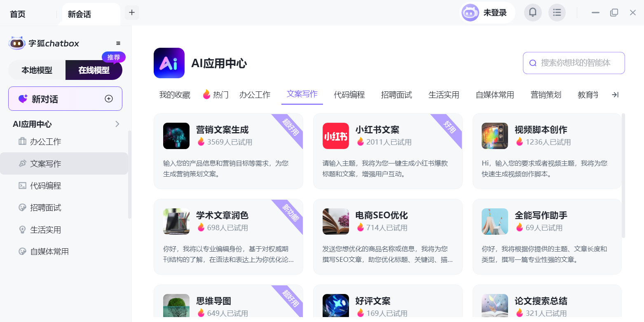Click the 思维导图 tree thumbnail
The width and height of the screenshot is (644, 322).
pyautogui.click(x=176, y=306)
